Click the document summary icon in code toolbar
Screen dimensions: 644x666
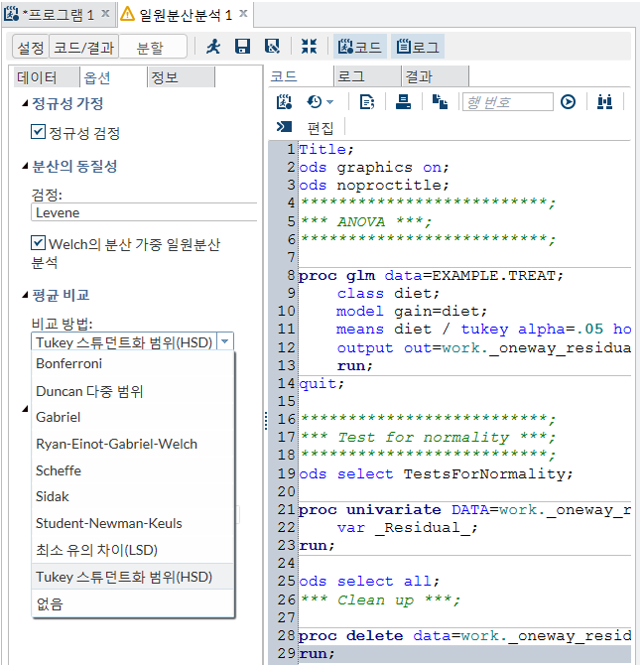pos(367,102)
